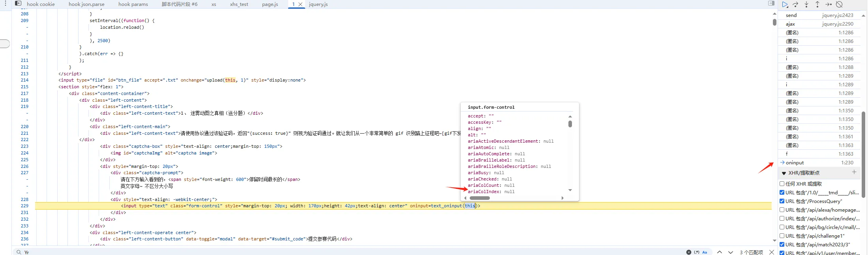The image size is (868, 255).
Task: Check the '/api/bg/circle/c/mall' URL breakpoint
Action: 782,227
